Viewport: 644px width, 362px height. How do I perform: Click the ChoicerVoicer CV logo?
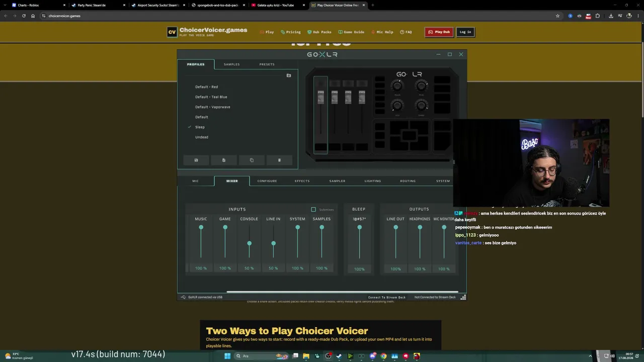(172, 32)
